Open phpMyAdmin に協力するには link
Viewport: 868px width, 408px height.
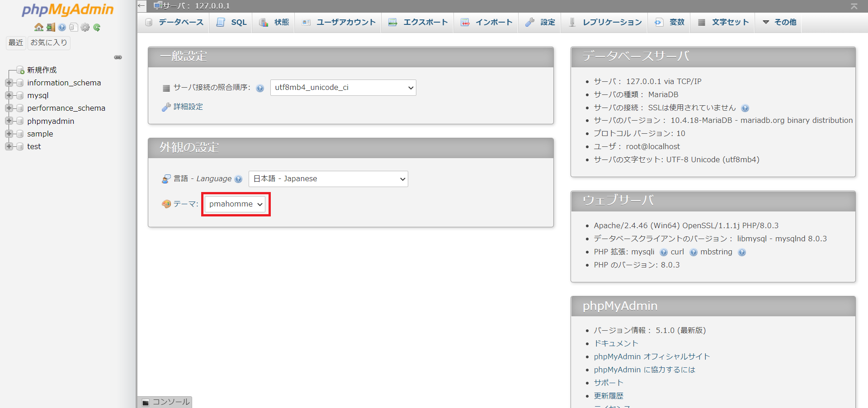tap(645, 370)
